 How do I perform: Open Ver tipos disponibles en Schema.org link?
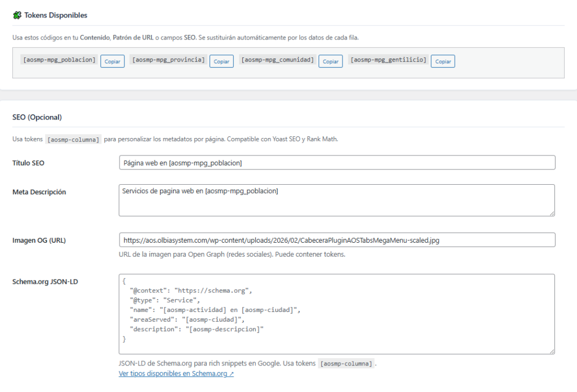pyautogui.click(x=176, y=373)
